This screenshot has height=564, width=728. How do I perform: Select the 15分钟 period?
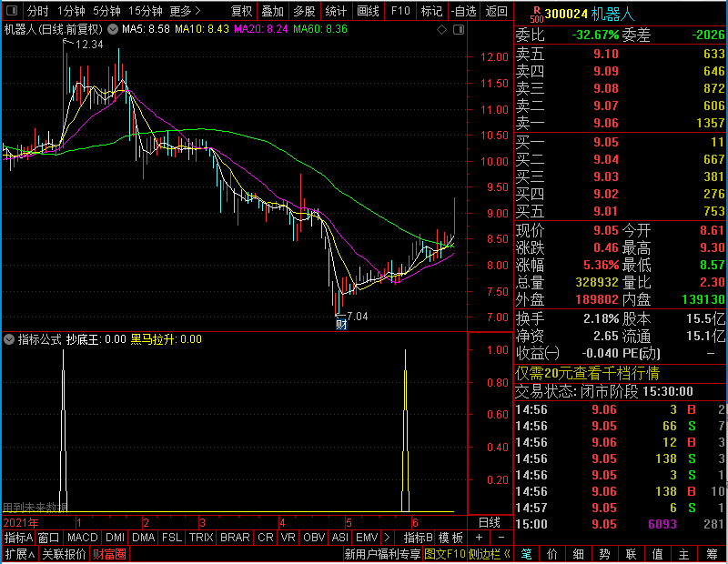(145, 11)
